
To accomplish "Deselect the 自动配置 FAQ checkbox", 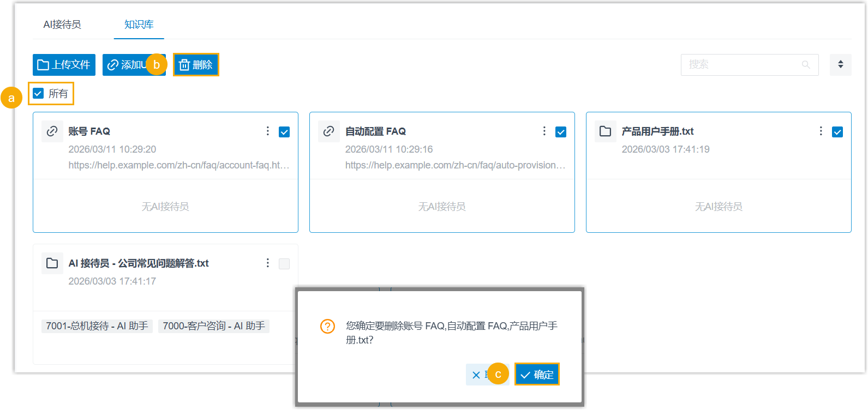I will pos(561,132).
